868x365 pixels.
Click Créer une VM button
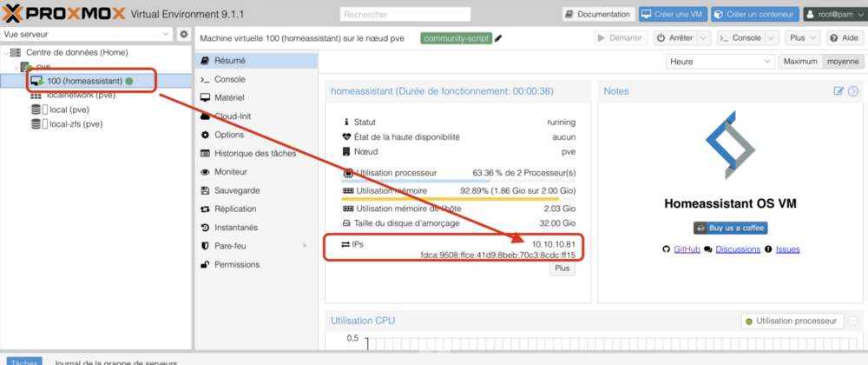coord(674,15)
